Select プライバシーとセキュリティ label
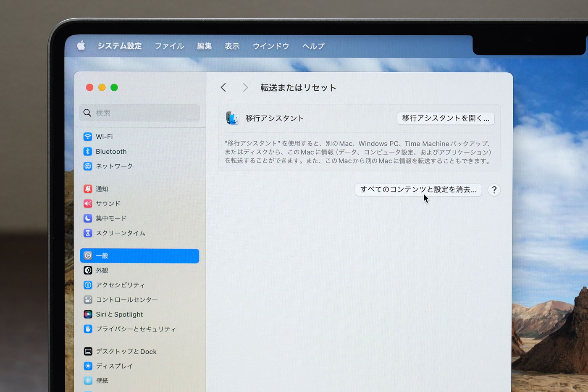Image resolution: width=588 pixels, height=392 pixels. point(136,329)
